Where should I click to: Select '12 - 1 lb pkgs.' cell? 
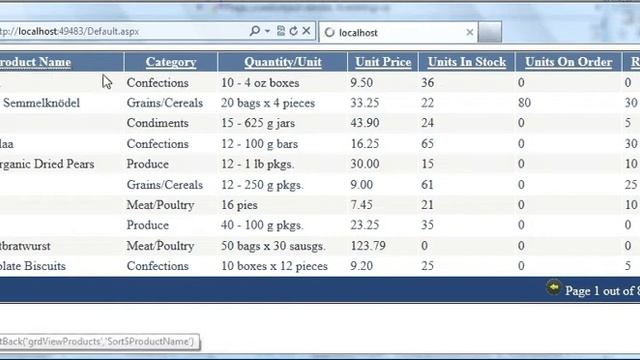click(258, 164)
